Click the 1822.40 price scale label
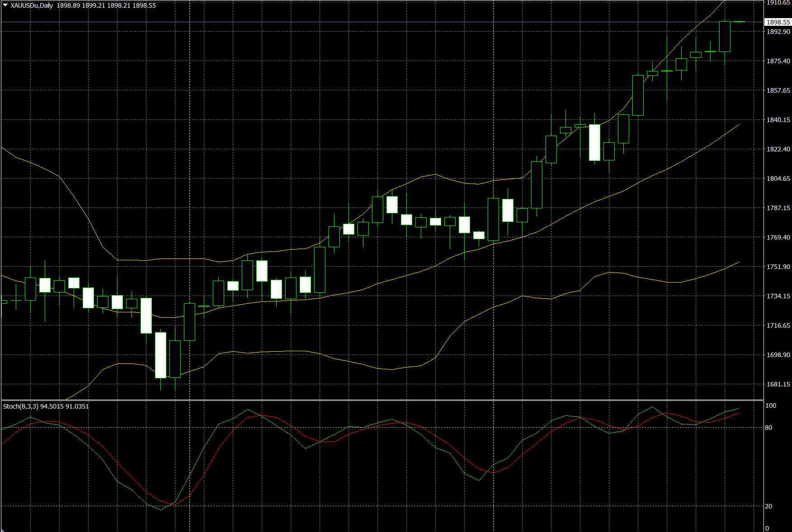792x532 pixels. coord(778,149)
